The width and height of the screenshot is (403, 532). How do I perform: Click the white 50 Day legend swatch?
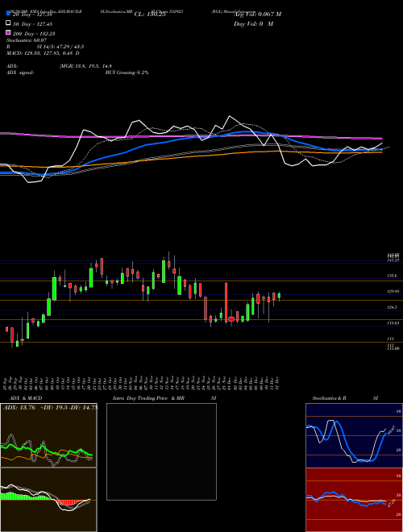[9, 23]
